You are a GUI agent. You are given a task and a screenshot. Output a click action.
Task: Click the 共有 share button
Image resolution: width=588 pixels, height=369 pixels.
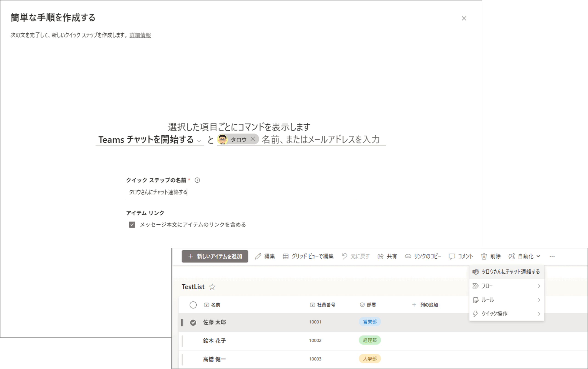(x=387, y=256)
